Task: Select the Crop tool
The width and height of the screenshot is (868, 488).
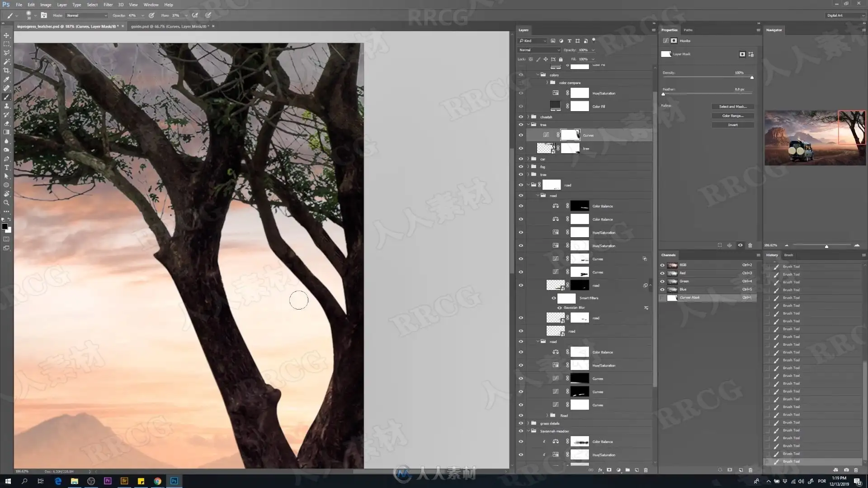Action: coord(6,70)
